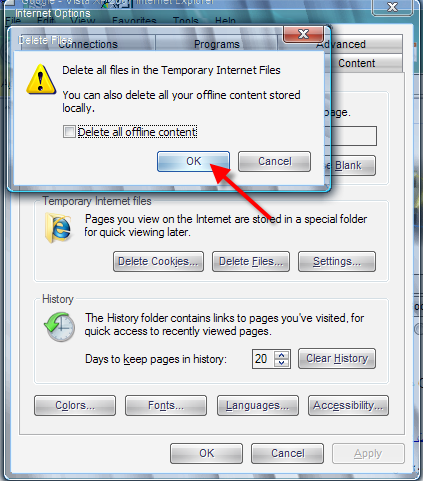Increase days to keep history with up arrow
423x481 pixels.
tap(282, 355)
